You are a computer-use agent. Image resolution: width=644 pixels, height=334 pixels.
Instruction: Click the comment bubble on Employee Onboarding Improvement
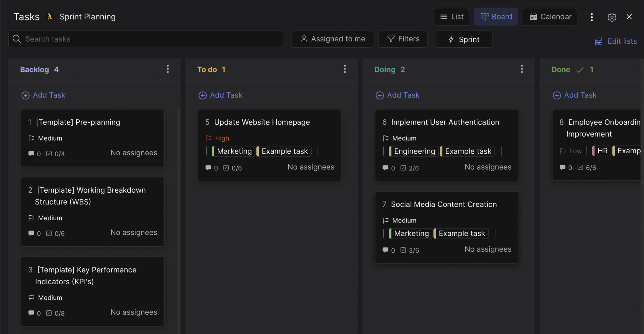click(563, 167)
